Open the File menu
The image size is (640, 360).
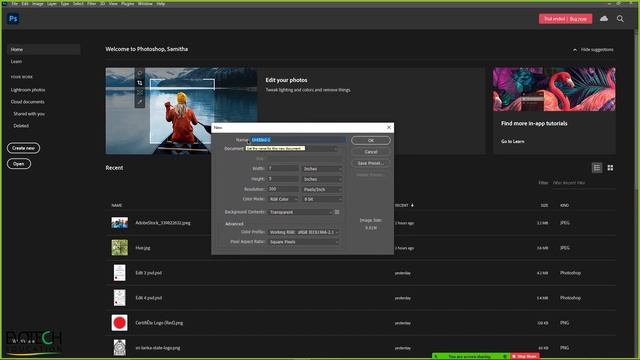click(15, 4)
